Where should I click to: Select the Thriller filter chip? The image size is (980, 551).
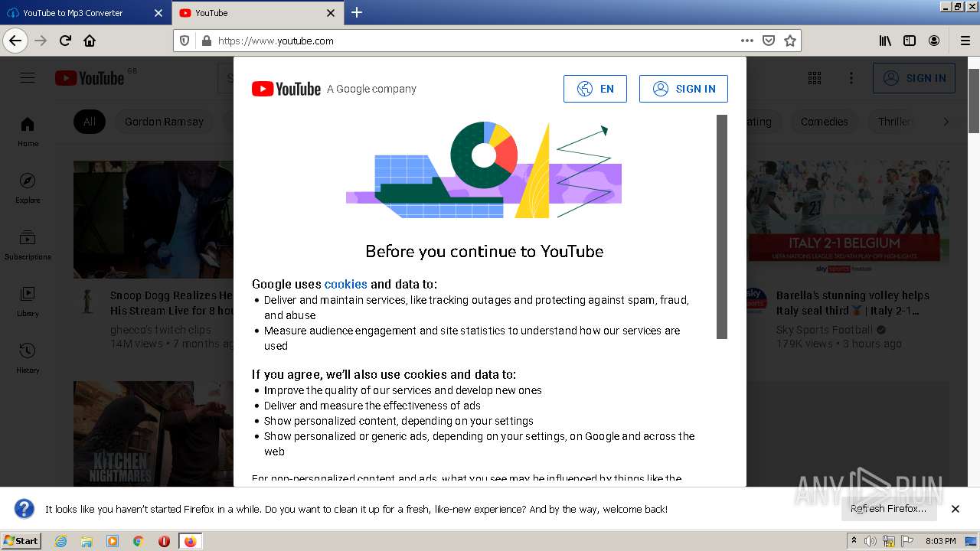(894, 122)
